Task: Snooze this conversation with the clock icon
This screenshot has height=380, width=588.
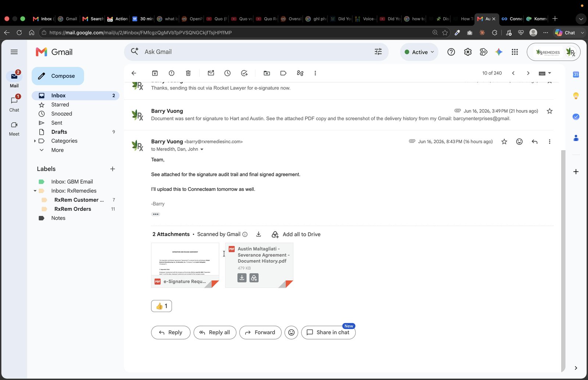Action: (227, 73)
